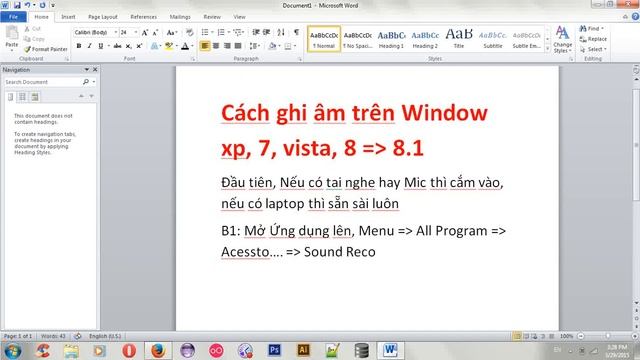The width and height of the screenshot is (640, 360).
Task: Align text left
Action: coord(205,46)
